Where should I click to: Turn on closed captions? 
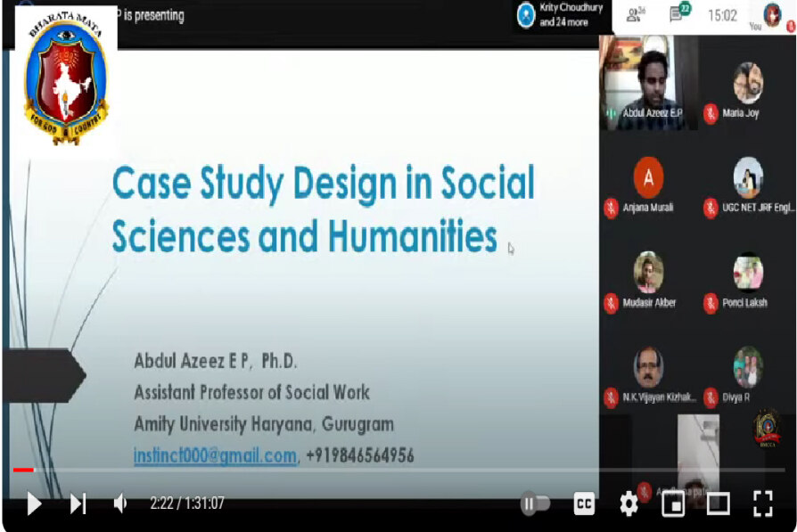(584, 504)
